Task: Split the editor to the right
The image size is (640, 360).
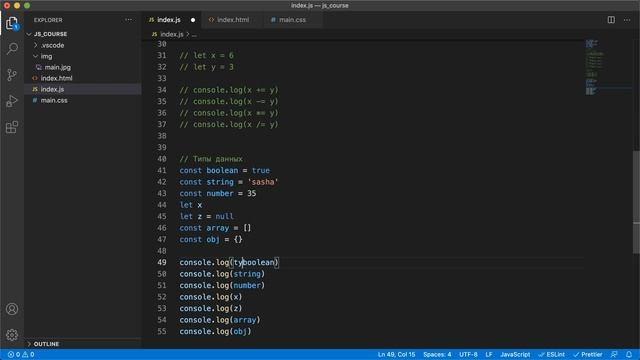Action: click(611, 20)
